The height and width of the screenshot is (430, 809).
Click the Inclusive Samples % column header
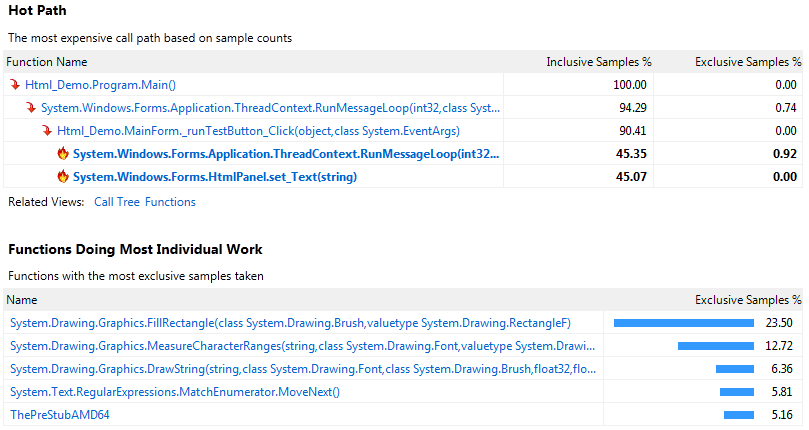[x=597, y=62]
